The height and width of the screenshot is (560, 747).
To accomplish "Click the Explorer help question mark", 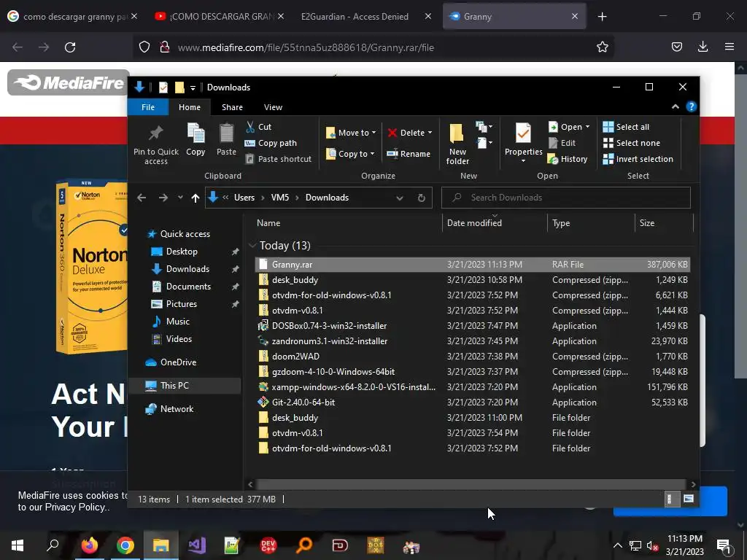I will (692, 106).
